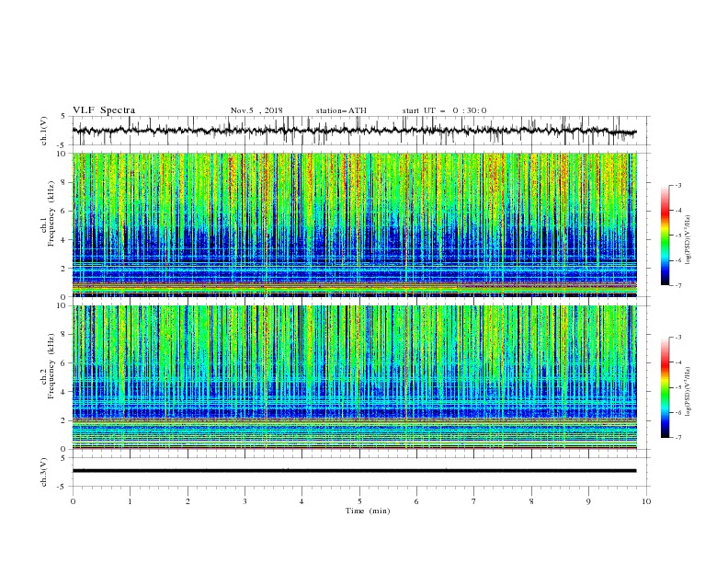Select the "Nov.5 , 2018" date text
Viewport: 728px width, 563px height.
tap(256, 110)
